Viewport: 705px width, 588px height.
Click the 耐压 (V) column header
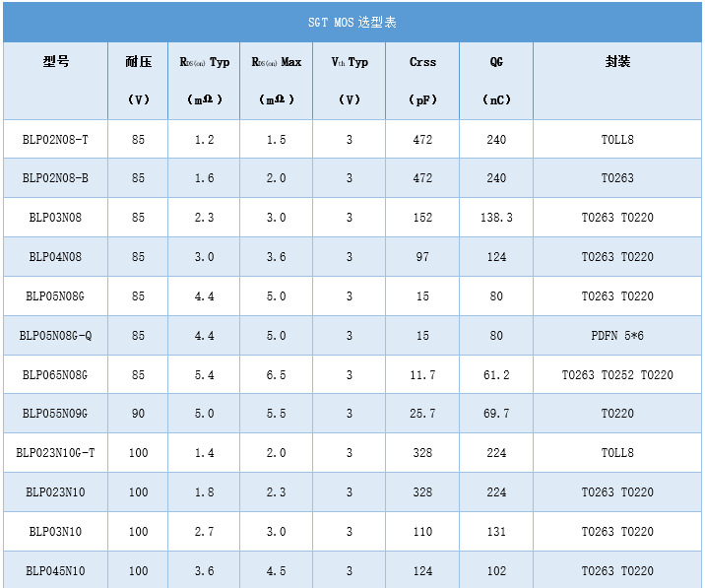click(138, 80)
